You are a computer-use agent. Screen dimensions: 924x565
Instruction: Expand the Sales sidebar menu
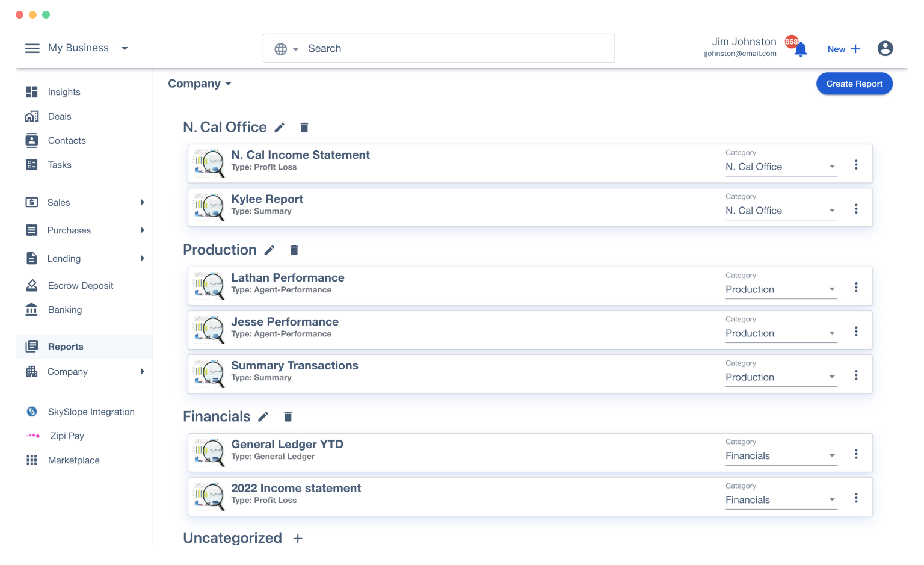pos(58,202)
